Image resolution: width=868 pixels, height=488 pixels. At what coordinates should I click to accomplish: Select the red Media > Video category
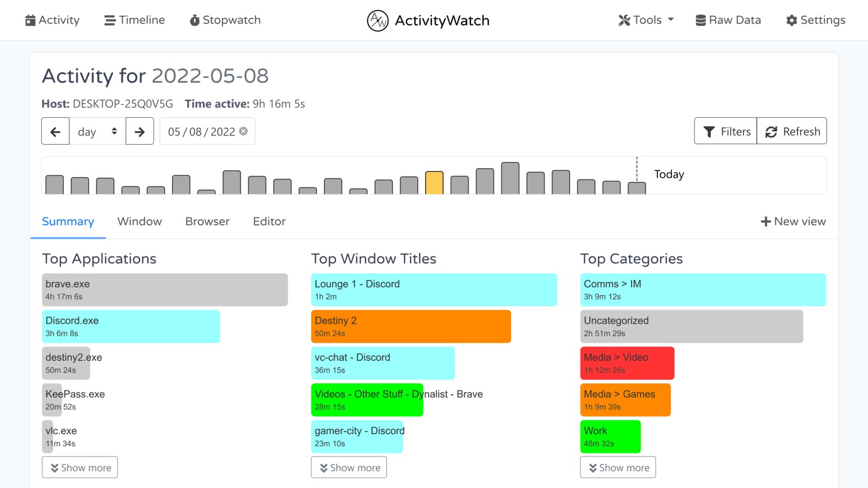point(627,363)
